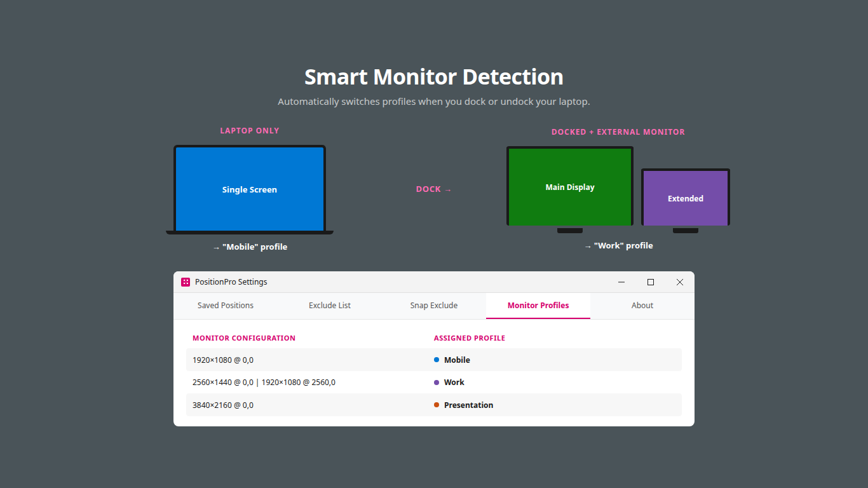Click the PositionPro app icon in titlebar
Image resolution: width=868 pixels, height=488 pixels.
click(185, 281)
